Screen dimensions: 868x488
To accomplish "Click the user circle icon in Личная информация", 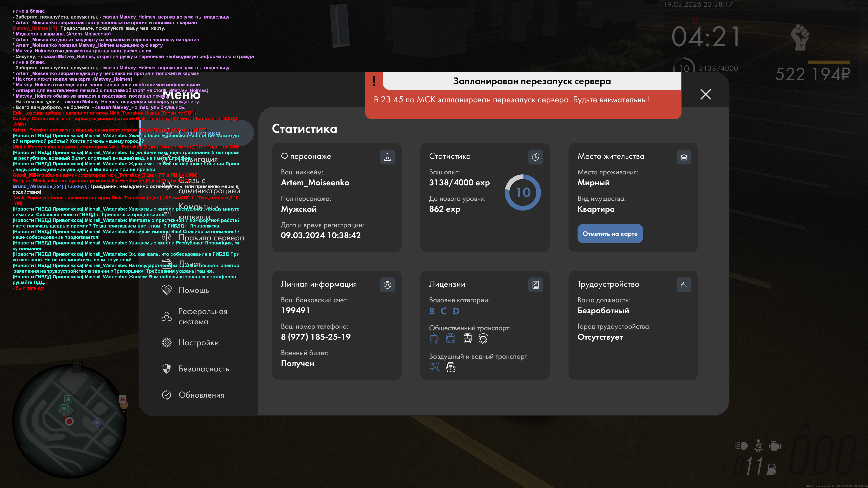I will click(x=387, y=285).
